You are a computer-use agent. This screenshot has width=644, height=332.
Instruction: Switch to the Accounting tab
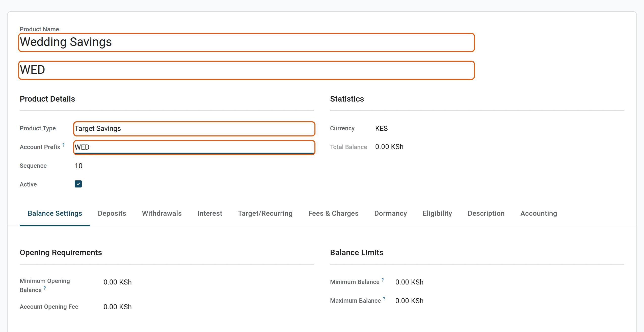(x=539, y=214)
